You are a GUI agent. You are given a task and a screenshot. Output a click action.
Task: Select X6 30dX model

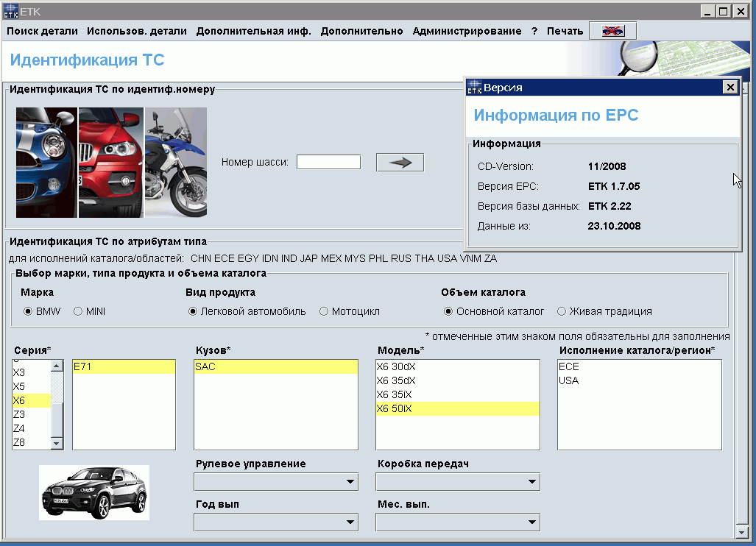[458, 366]
